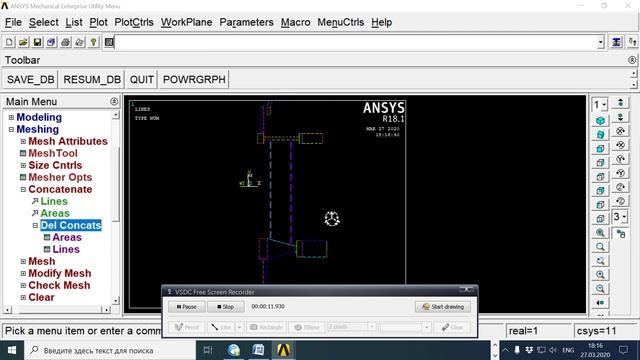Click the Windows taskbar search box
The image size is (640, 360).
coord(110,350)
